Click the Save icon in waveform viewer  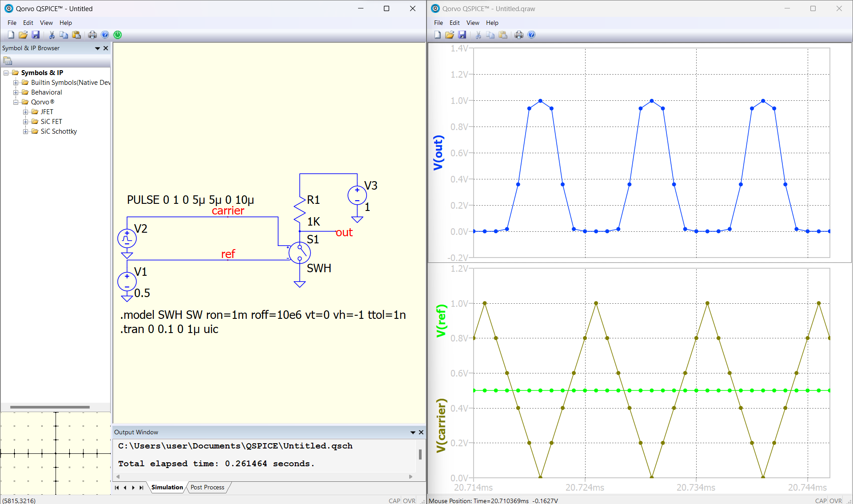coord(462,35)
